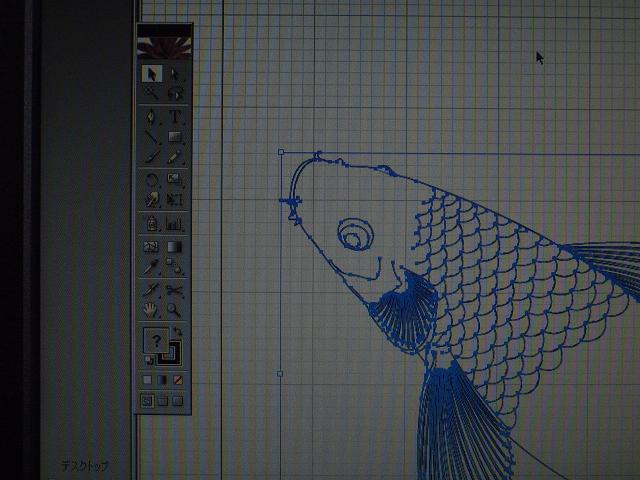Click the Fill swatch with question mark
The width and height of the screenshot is (640, 480).
(156, 340)
